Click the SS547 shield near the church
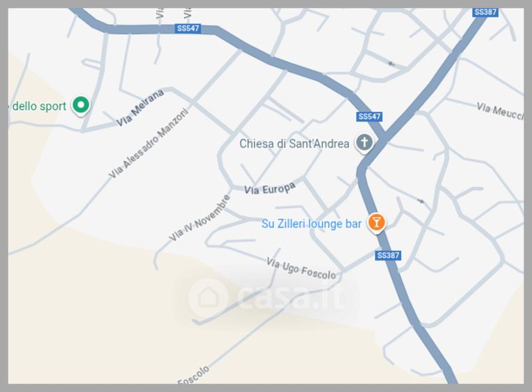 click(370, 117)
